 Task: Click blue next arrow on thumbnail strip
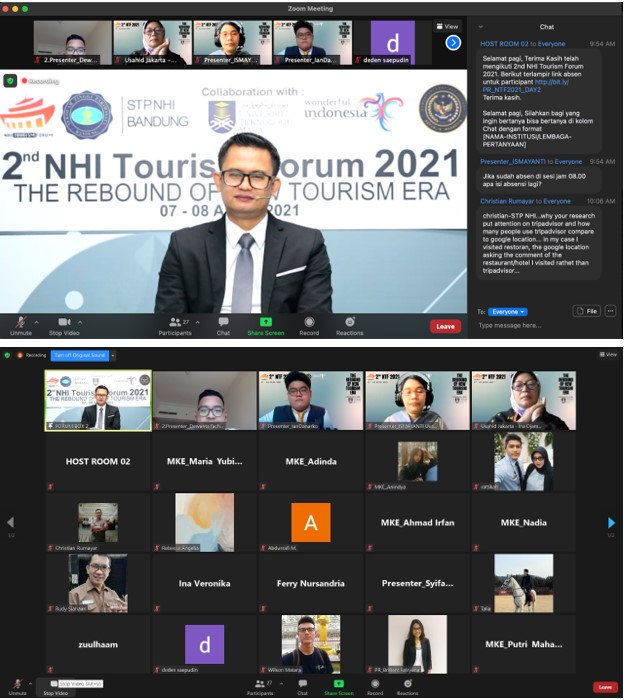click(453, 43)
